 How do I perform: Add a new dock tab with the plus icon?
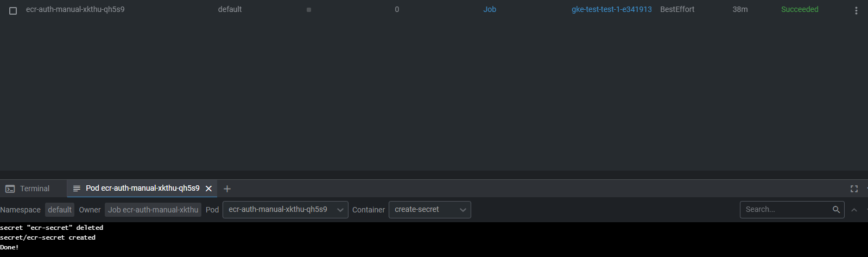pyautogui.click(x=227, y=189)
